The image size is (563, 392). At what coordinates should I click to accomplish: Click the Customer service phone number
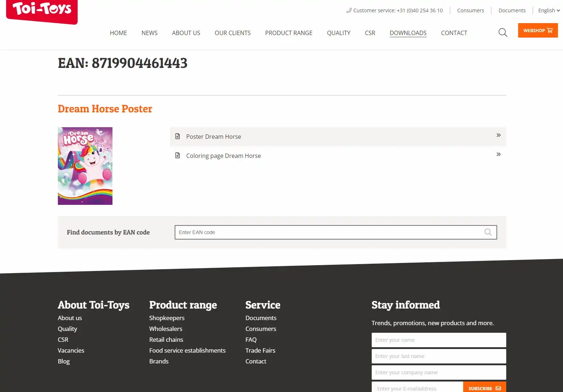click(419, 10)
